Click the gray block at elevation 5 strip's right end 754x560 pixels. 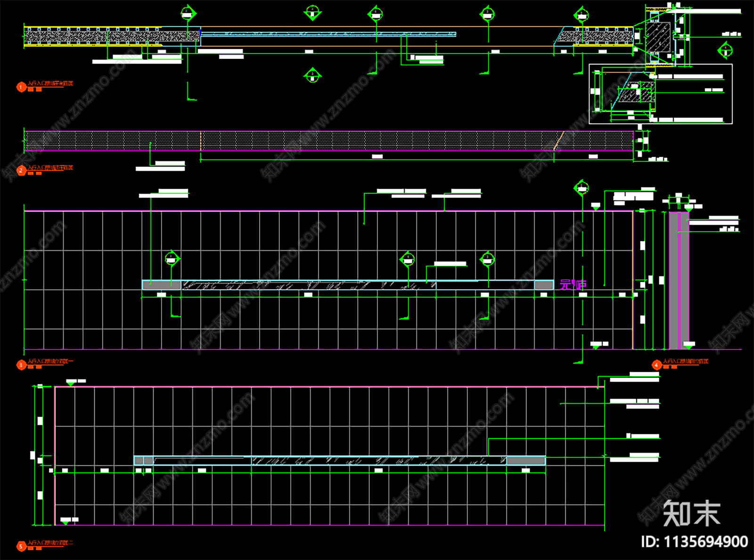[526, 461]
